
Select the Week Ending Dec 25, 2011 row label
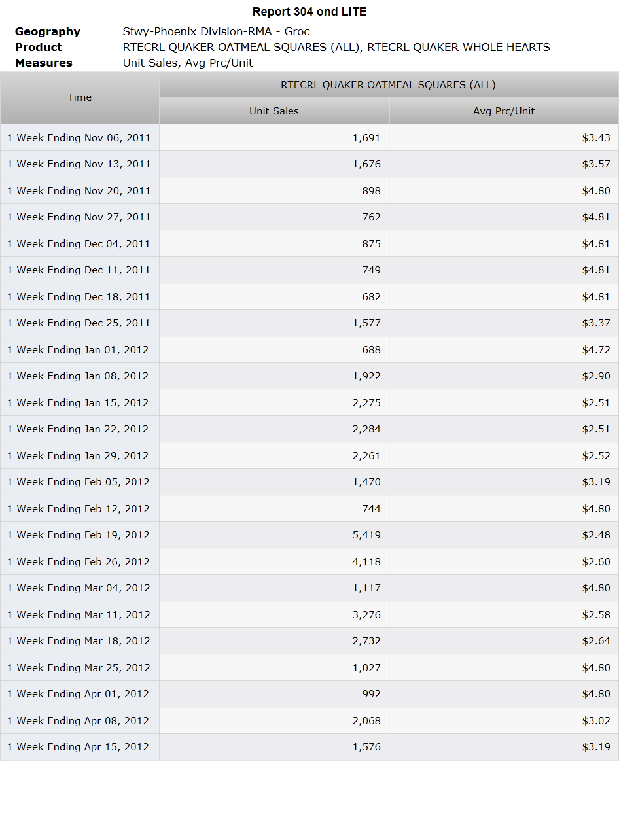pos(80,323)
